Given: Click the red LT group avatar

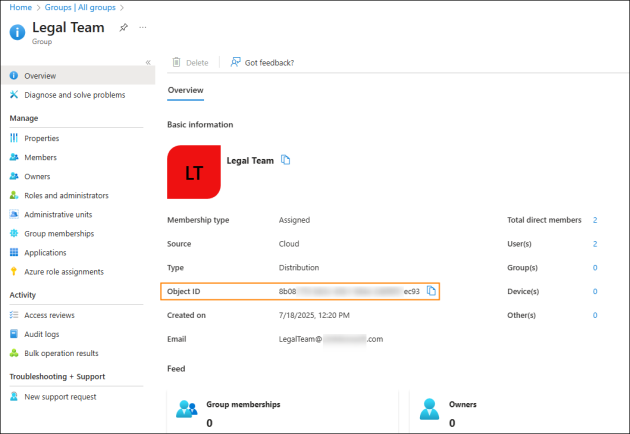Looking at the screenshot, I should (194, 172).
